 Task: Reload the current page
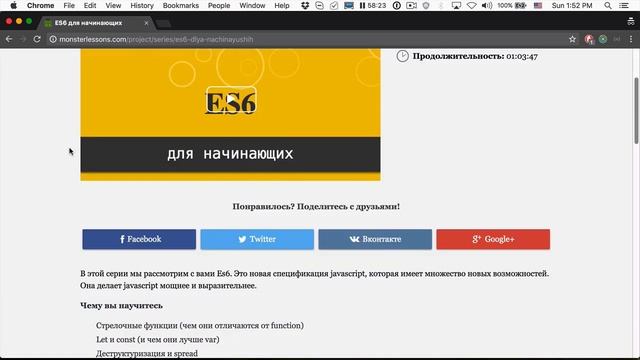(x=37, y=39)
